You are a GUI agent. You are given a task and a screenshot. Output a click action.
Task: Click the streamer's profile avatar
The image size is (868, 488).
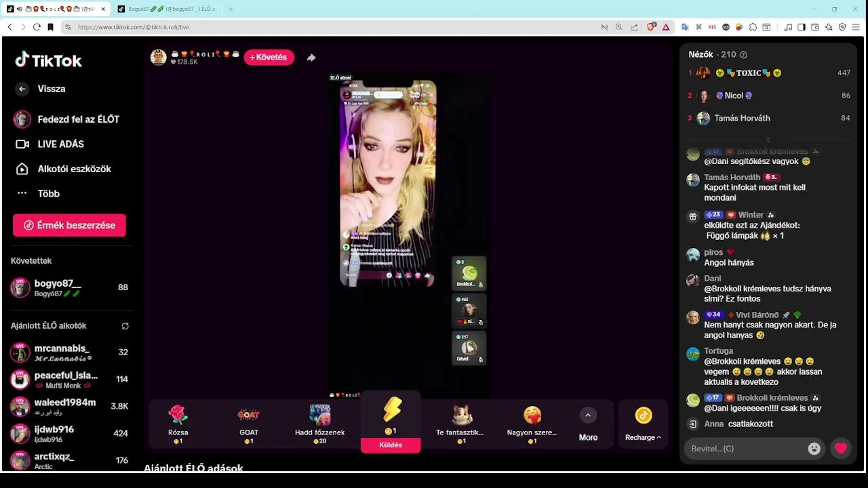click(x=159, y=58)
